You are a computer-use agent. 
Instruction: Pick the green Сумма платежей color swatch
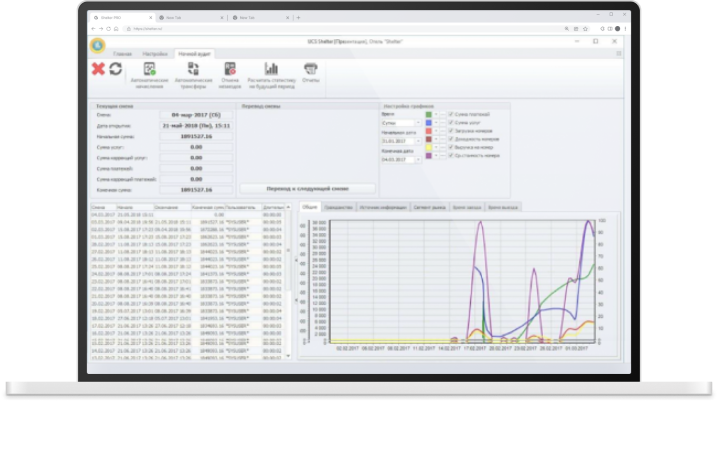tap(429, 114)
